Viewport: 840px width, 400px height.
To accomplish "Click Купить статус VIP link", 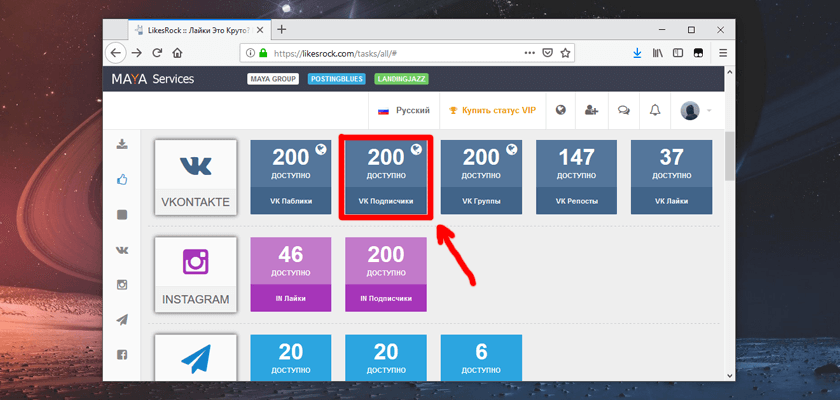I will 493,110.
